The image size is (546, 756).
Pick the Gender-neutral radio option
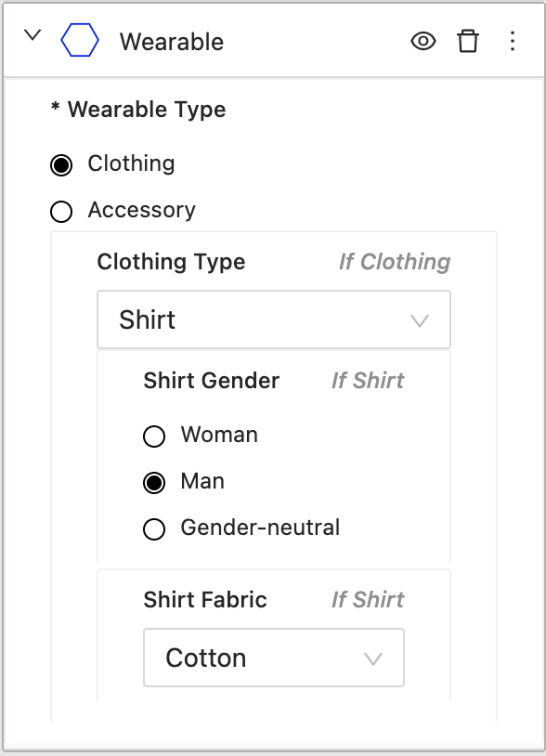[154, 528]
